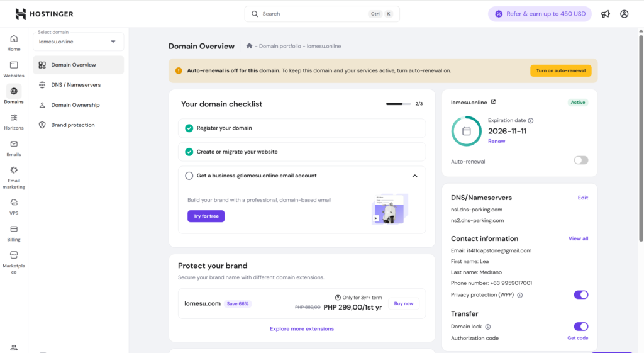Image resolution: width=644 pixels, height=353 pixels.
Task: Click the Turn on auto-renewal button
Action: pos(560,70)
